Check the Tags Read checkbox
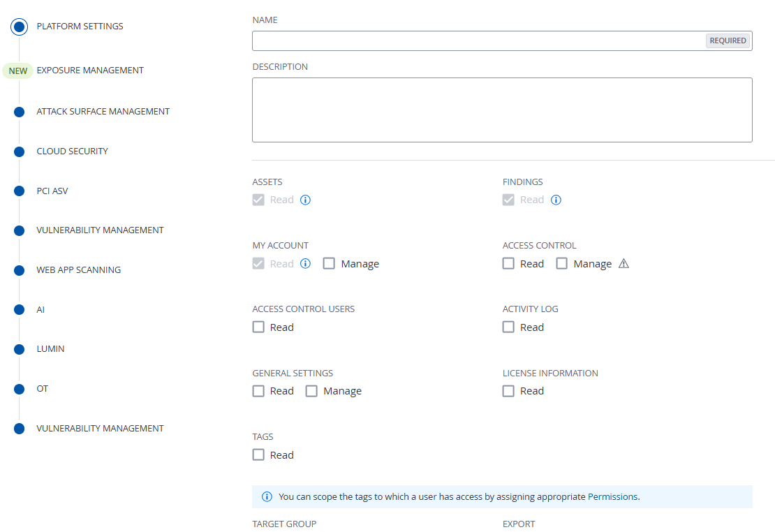775x532 pixels. pos(259,455)
